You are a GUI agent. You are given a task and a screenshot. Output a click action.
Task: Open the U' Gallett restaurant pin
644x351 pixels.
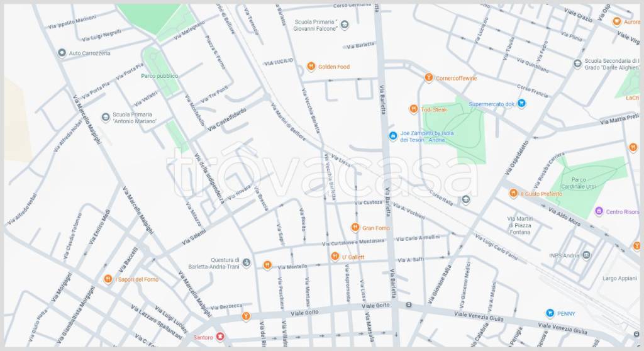pos(335,257)
